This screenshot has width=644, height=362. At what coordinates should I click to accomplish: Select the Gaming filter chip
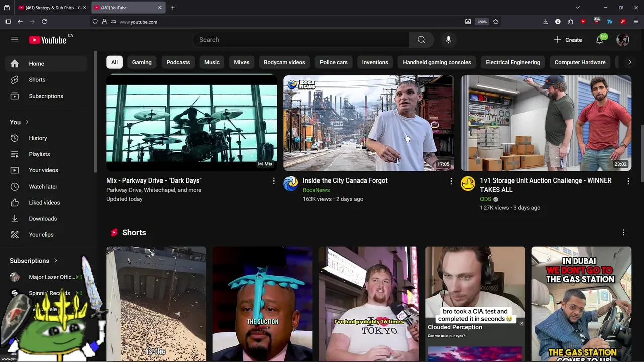142,62
